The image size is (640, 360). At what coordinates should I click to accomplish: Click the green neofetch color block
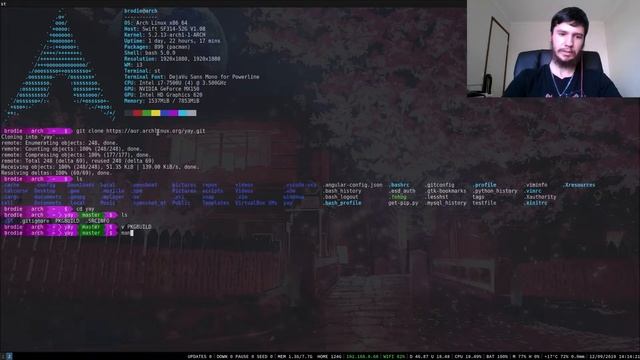(147, 113)
